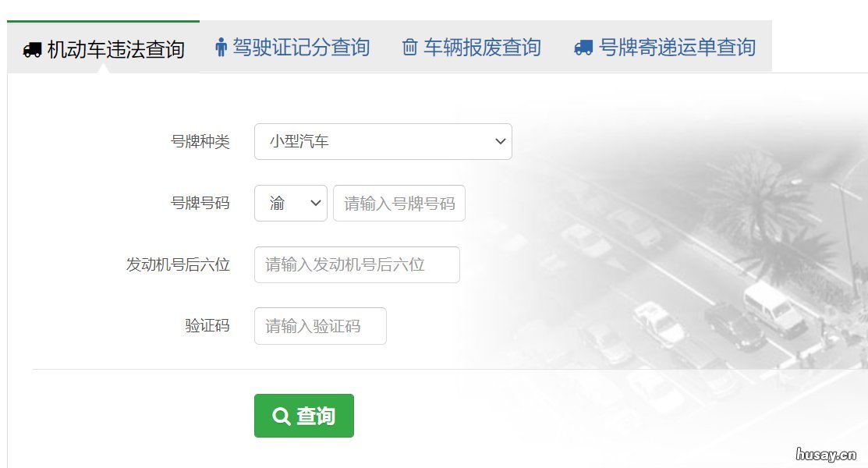This screenshot has width=868, height=468.
Task: Click the 请输入号牌号码 input field
Action: (399, 203)
